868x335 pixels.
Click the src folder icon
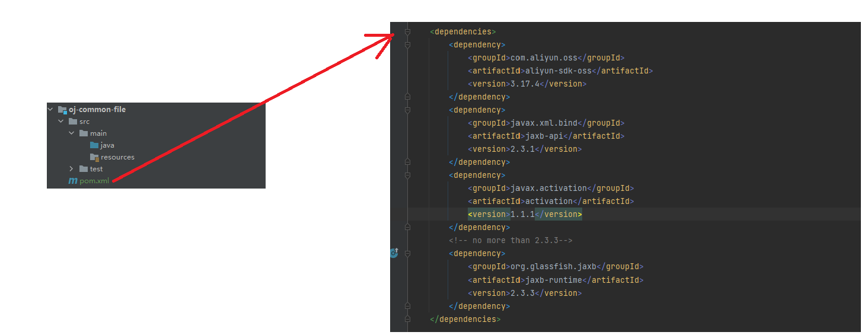73,122
